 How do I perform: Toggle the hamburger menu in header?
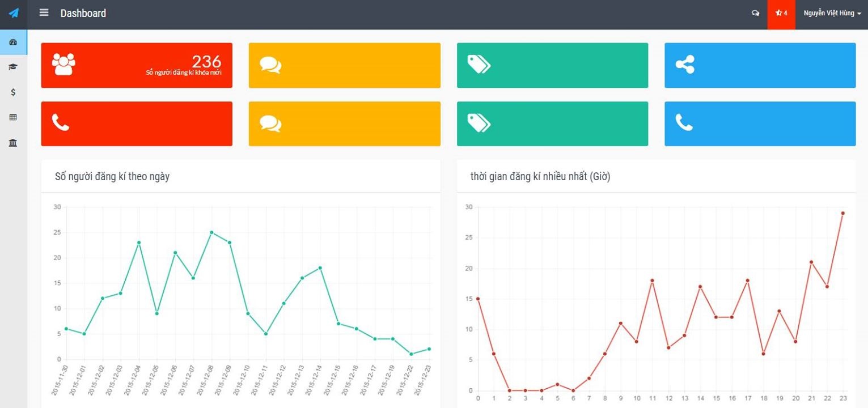(x=44, y=12)
